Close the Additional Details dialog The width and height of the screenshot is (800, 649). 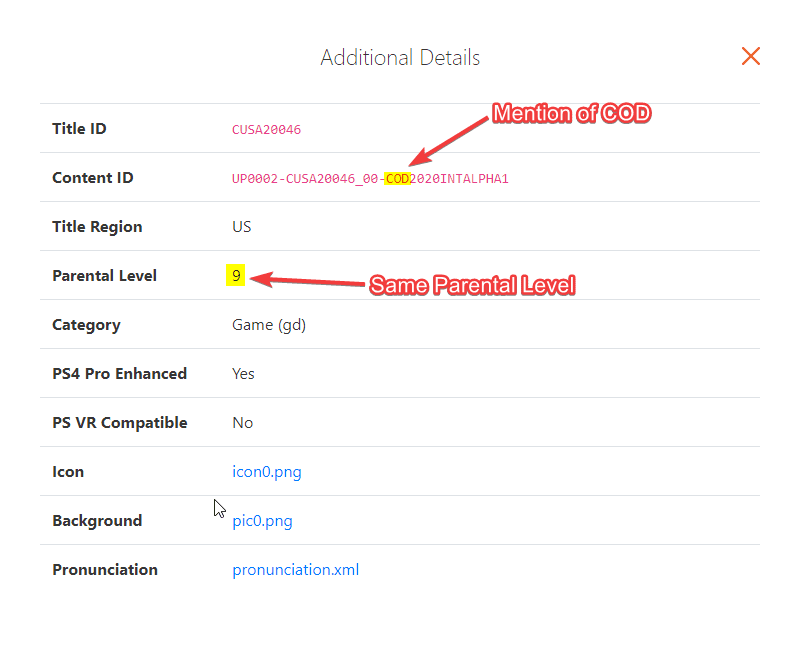(751, 56)
